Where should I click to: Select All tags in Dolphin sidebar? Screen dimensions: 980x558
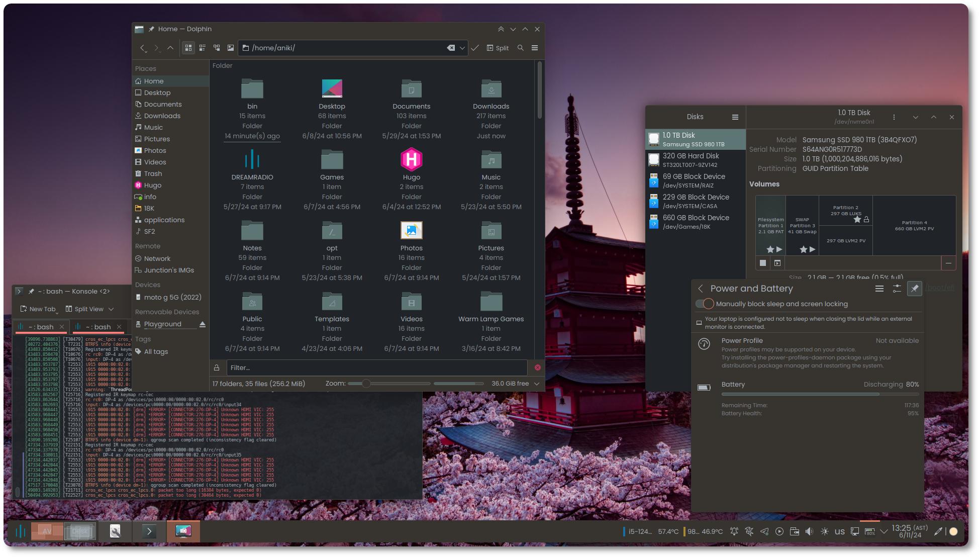coord(170,351)
